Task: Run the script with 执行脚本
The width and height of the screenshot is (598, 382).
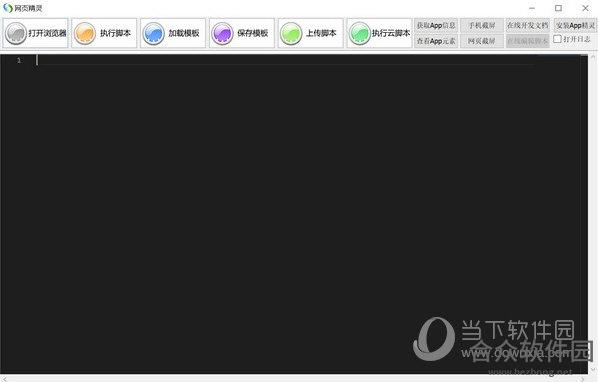Action: click(104, 33)
